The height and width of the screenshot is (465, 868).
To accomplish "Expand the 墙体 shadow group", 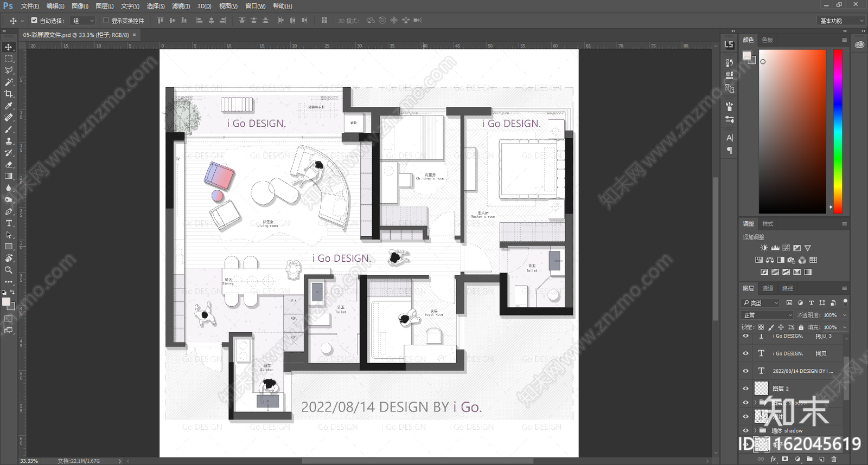I will coord(755,431).
